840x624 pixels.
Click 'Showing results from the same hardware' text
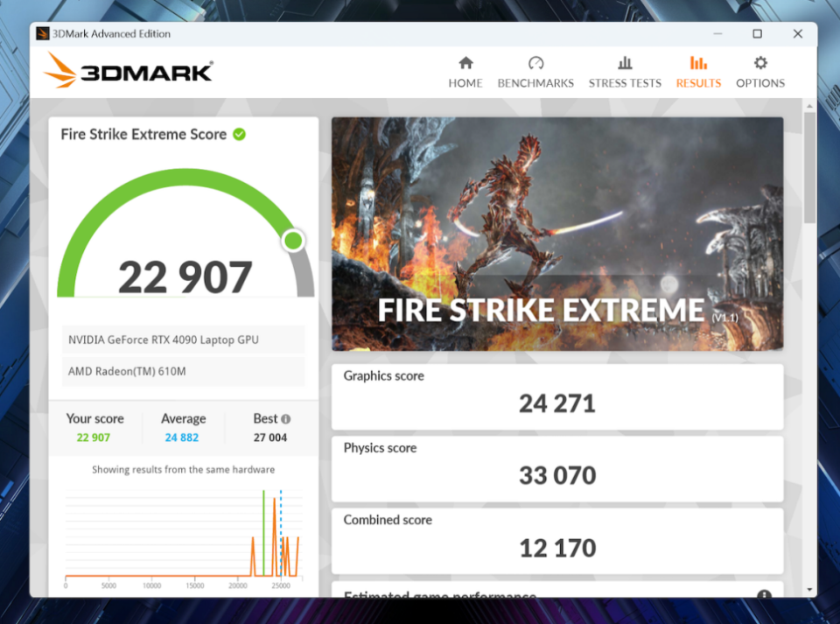pos(183,470)
